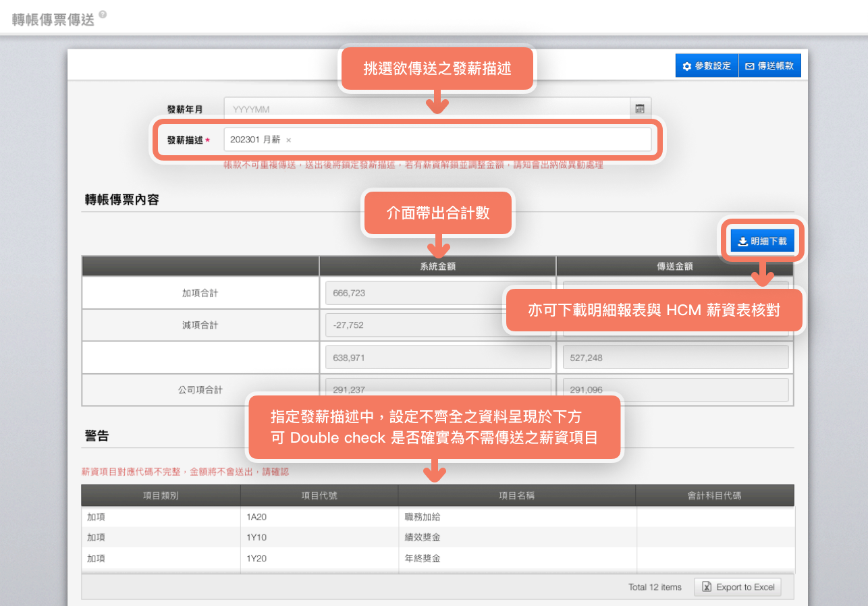The height and width of the screenshot is (606, 868).
Task: Remove the 202301 月薪 tag with x
Action: (289, 140)
